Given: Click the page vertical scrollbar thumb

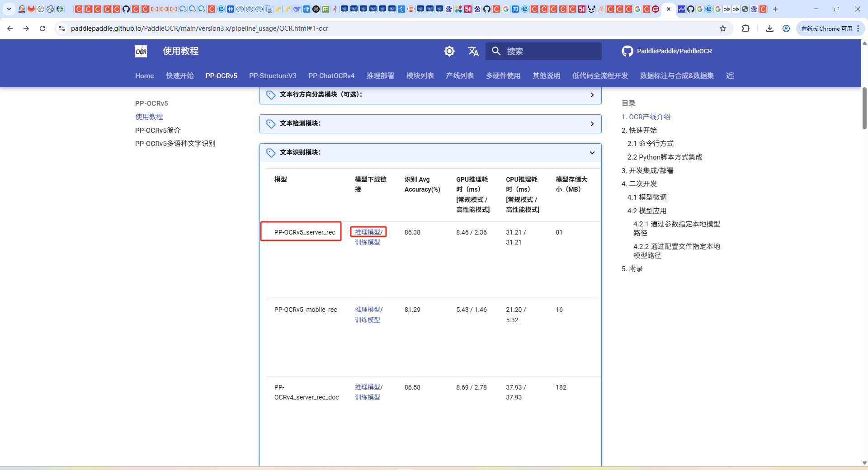Looking at the screenshot, I should tap(864, 108).
